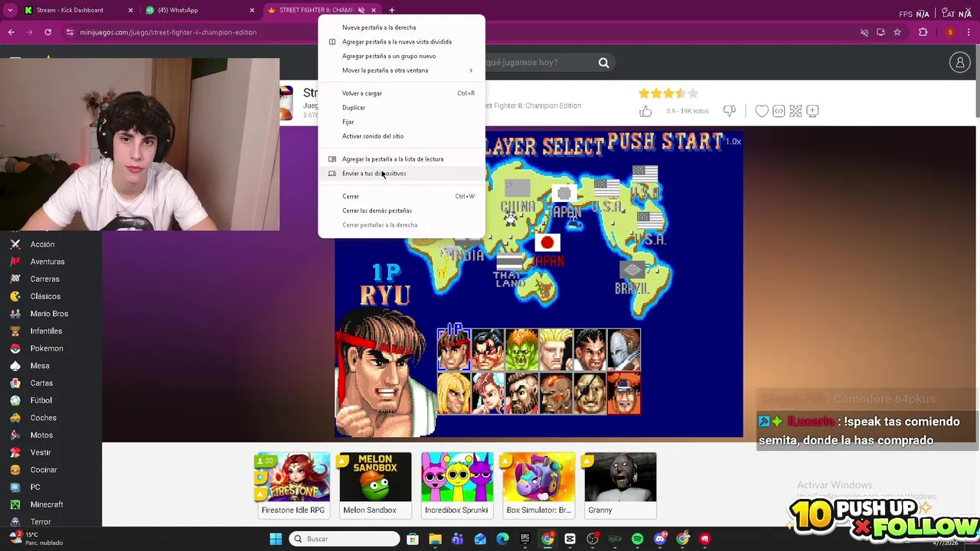Open Discord from the taskbar
This screenshot has width=980, height=551.
(x=660, y=539)
